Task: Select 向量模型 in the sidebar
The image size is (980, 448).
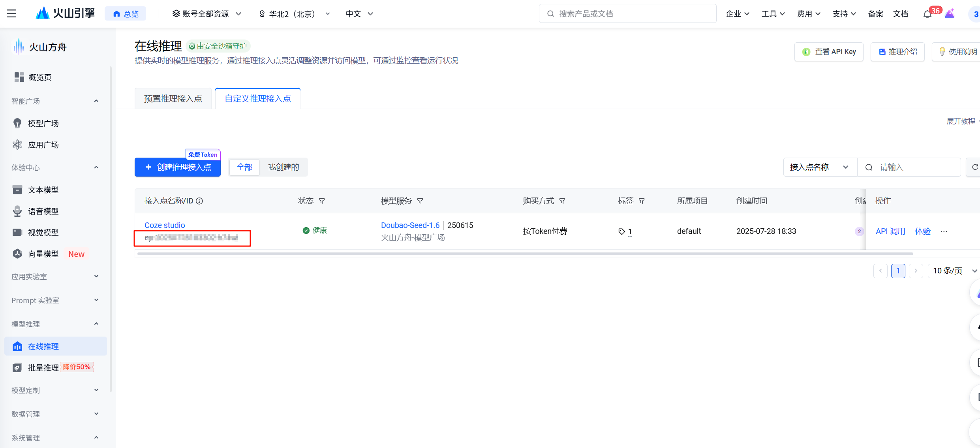Action: [43, 254]
